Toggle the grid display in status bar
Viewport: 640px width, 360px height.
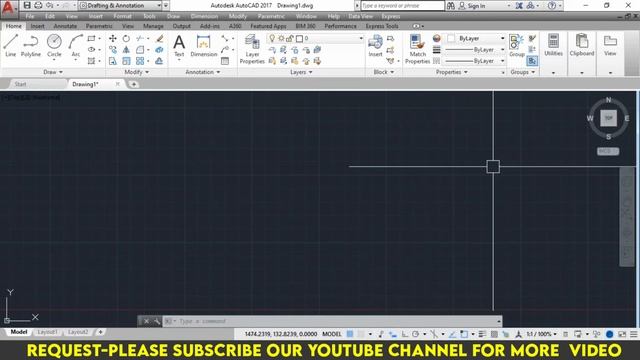tap(350, 334)
